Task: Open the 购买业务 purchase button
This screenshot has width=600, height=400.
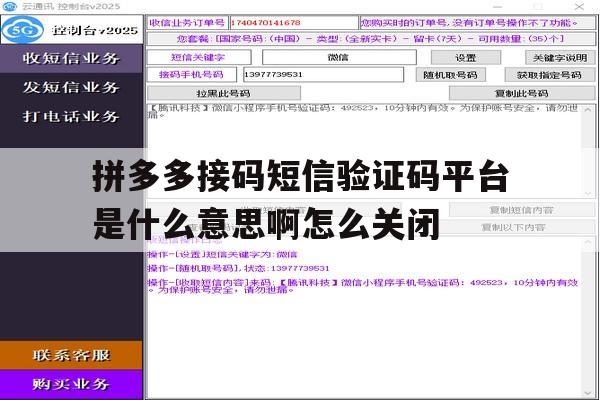Action: click(71, 384)
